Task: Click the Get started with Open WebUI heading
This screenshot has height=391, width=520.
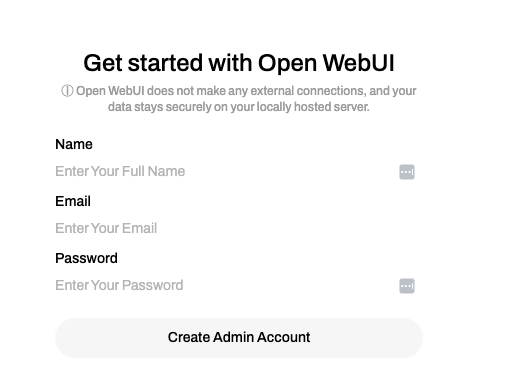Action: point(239,63)
